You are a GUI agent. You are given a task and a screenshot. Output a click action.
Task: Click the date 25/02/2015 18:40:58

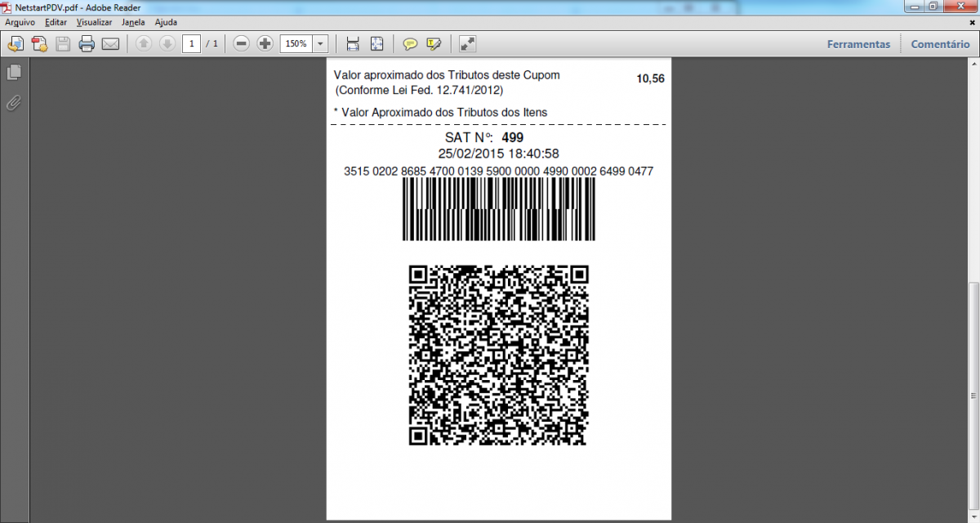[x=498, y=154]
